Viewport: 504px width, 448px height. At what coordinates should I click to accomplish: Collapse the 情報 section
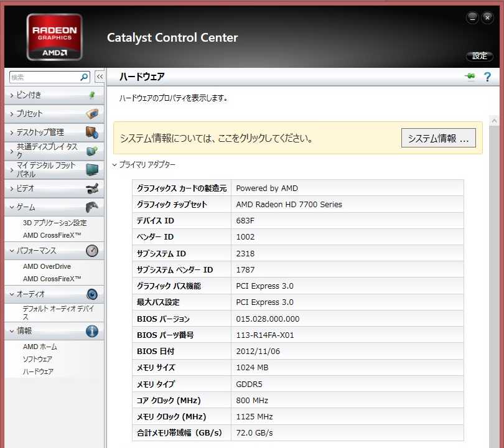coord(54,331)
